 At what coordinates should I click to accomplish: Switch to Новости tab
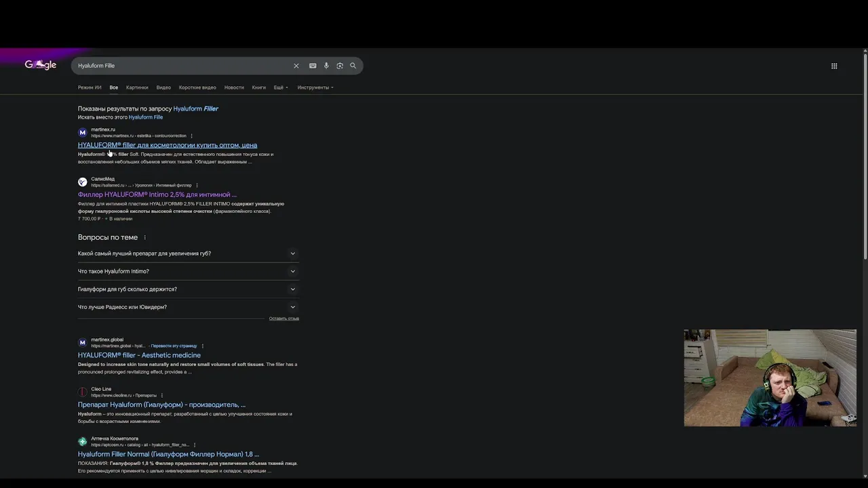(234, 87)
